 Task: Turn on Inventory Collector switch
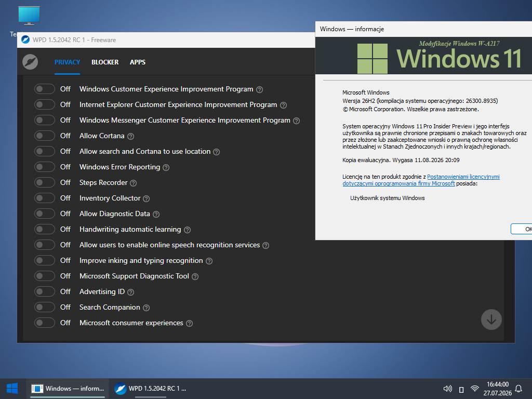click(45, 198)
